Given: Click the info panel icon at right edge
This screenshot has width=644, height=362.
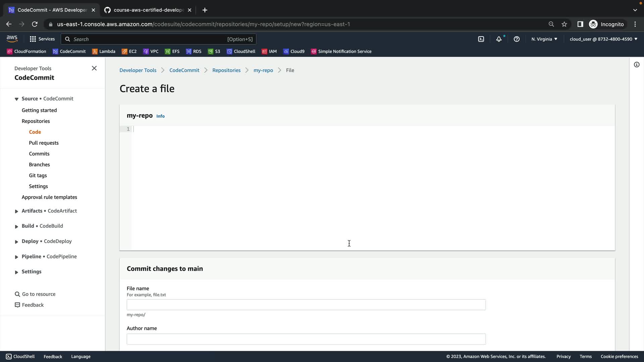Looking at the screenshot, I should 637,65.
